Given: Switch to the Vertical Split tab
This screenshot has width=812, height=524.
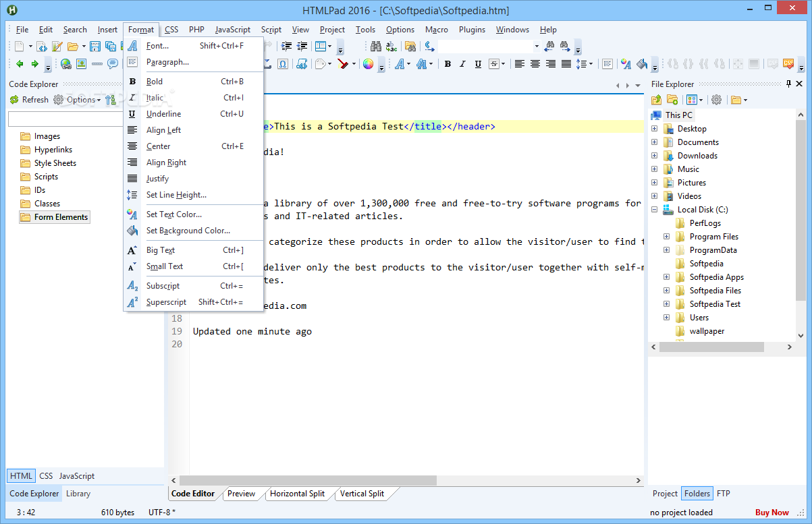Looking at the screenshot, I should pos(362,494).
